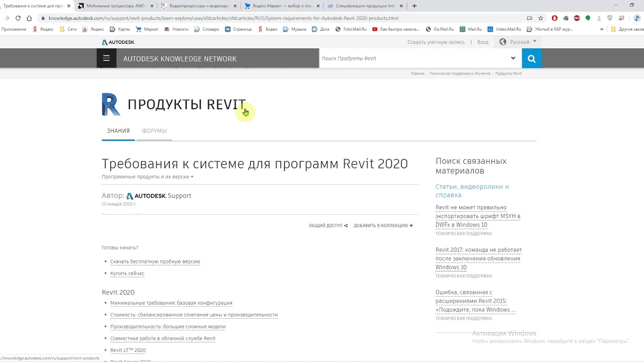
Task: Open the red hand ad-blocker extension
Action: [x=554, y=18]
